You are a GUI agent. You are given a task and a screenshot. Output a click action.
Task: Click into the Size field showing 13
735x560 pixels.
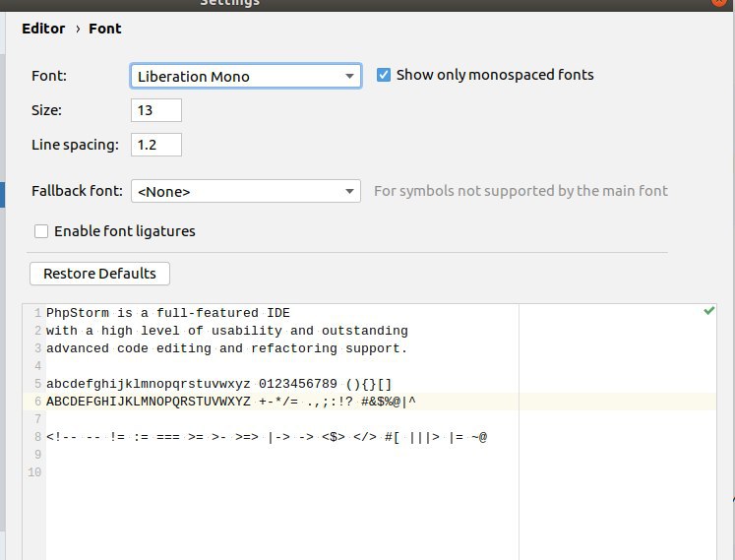[156, 110]
